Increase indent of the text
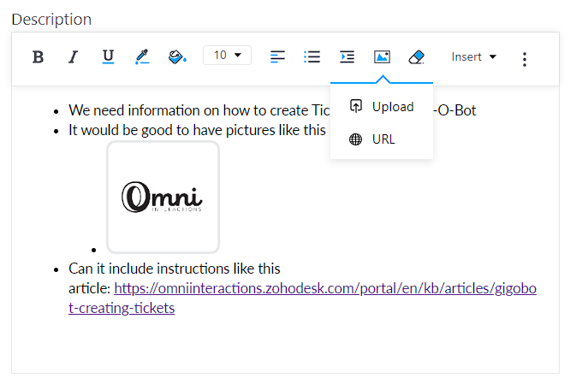This screenshot has width=588, height=390. [347, 57]
